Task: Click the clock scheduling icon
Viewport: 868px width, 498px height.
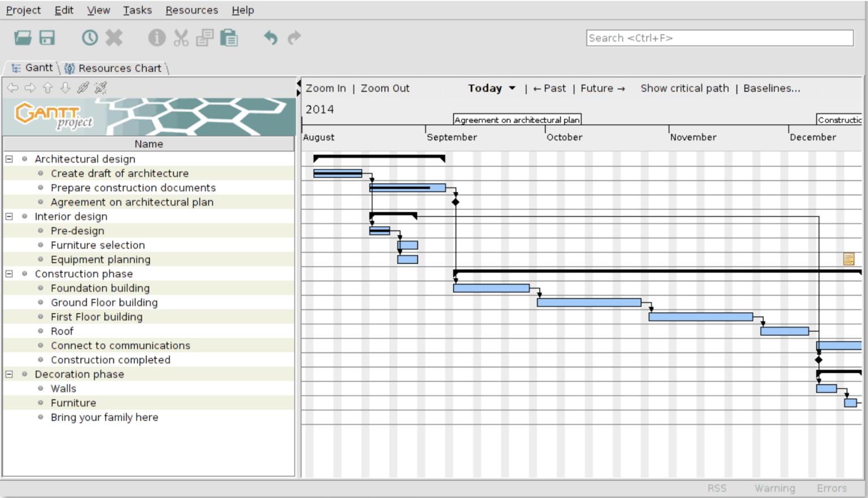Action: 89,38
